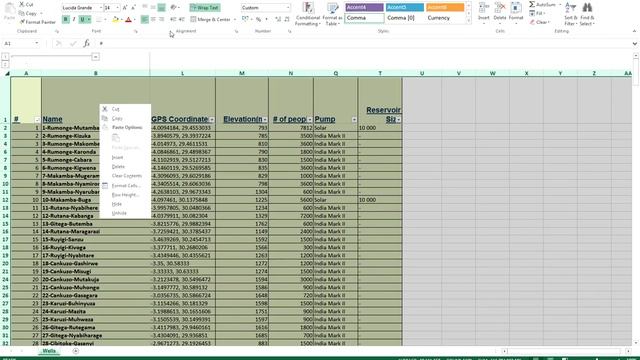
Task: Toggle Underline formatting
Action: (x=82, y=19)
